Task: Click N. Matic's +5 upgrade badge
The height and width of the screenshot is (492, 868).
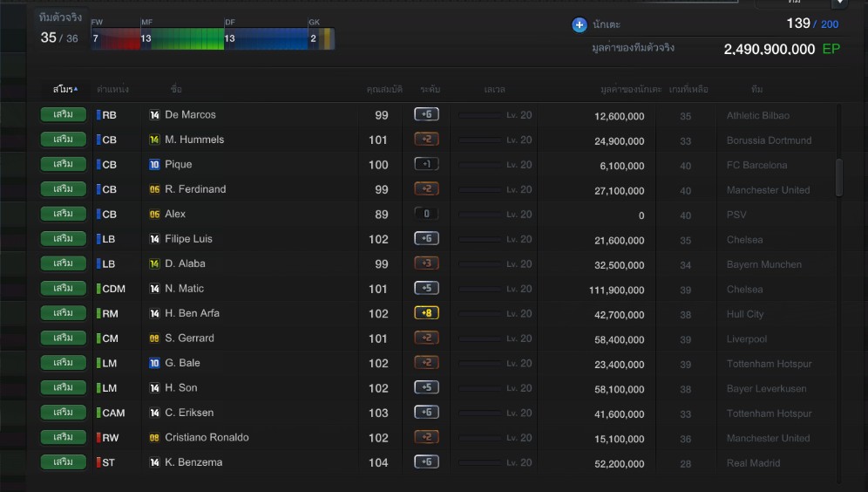Action: (426, 288)
